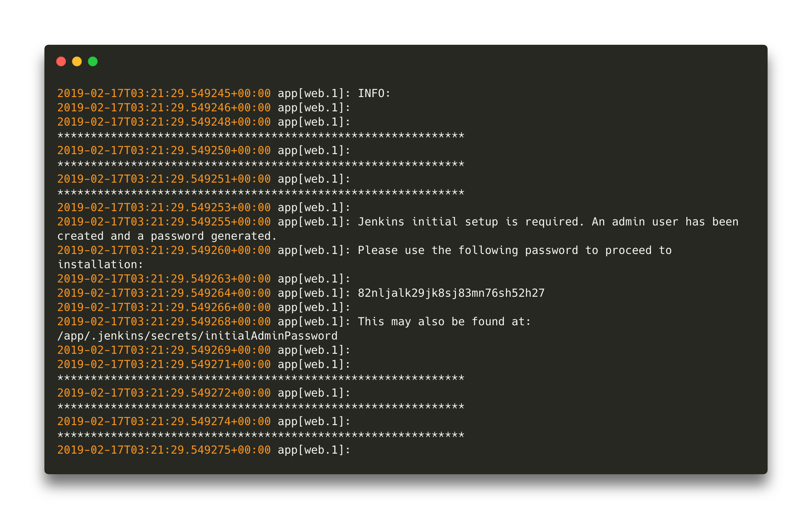Click the first row of asterisks
Screen dimensions: 812x519
click(261, 136)
